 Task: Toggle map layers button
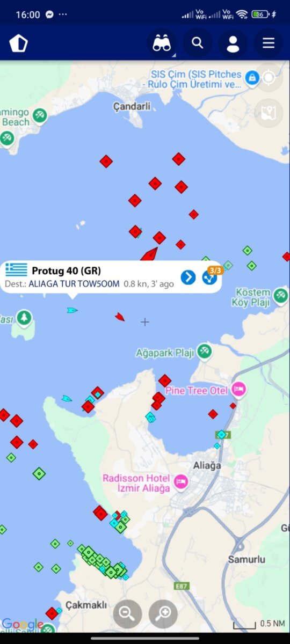pyautogui.click(x=269, y=113)
